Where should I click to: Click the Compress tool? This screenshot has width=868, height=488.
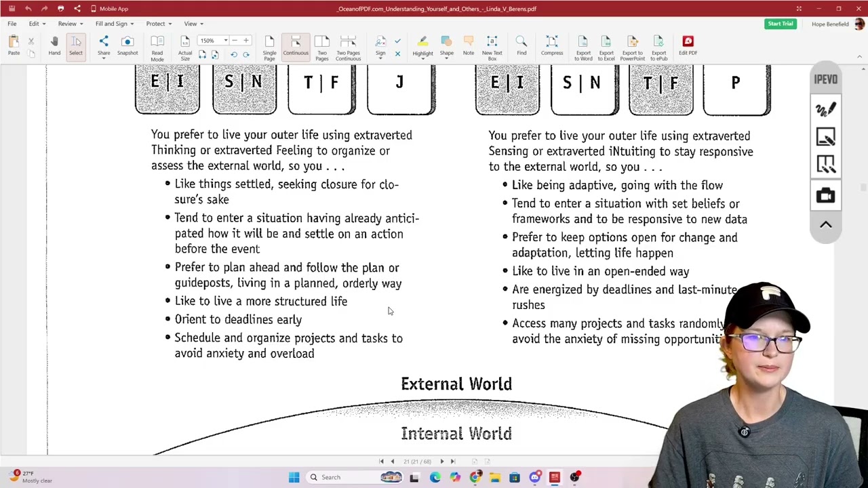click(552, 46)
